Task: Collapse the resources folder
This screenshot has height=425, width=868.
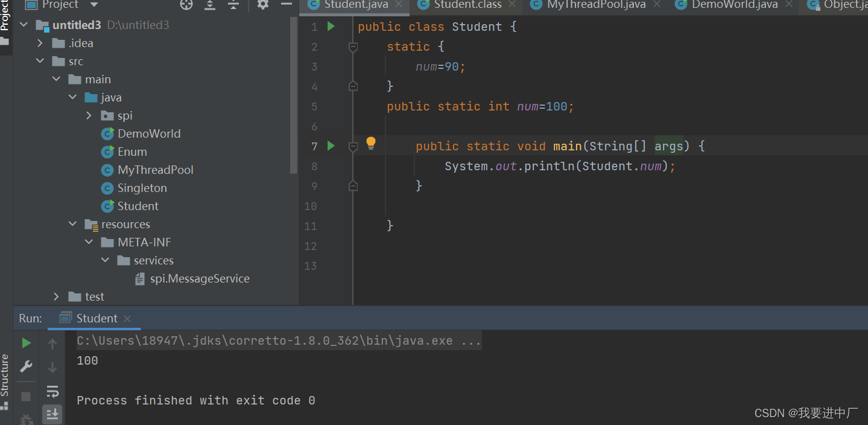Action: tap(73, 225)
